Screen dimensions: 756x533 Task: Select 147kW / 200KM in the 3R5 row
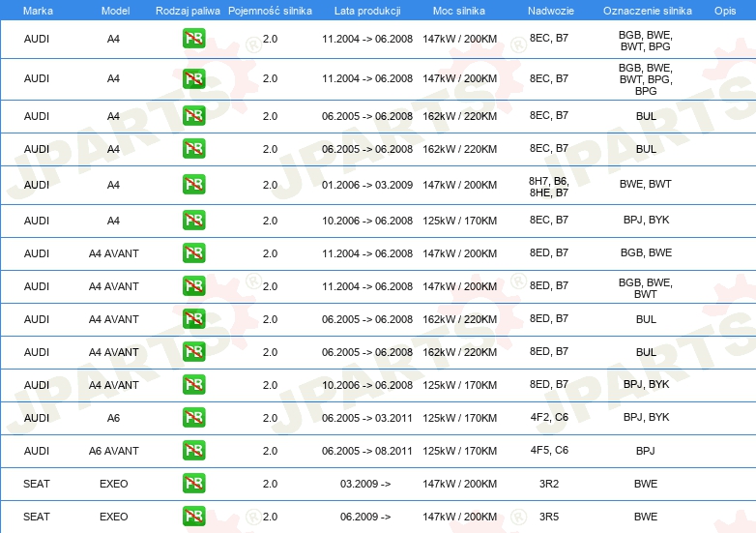[x=459, y=517]
